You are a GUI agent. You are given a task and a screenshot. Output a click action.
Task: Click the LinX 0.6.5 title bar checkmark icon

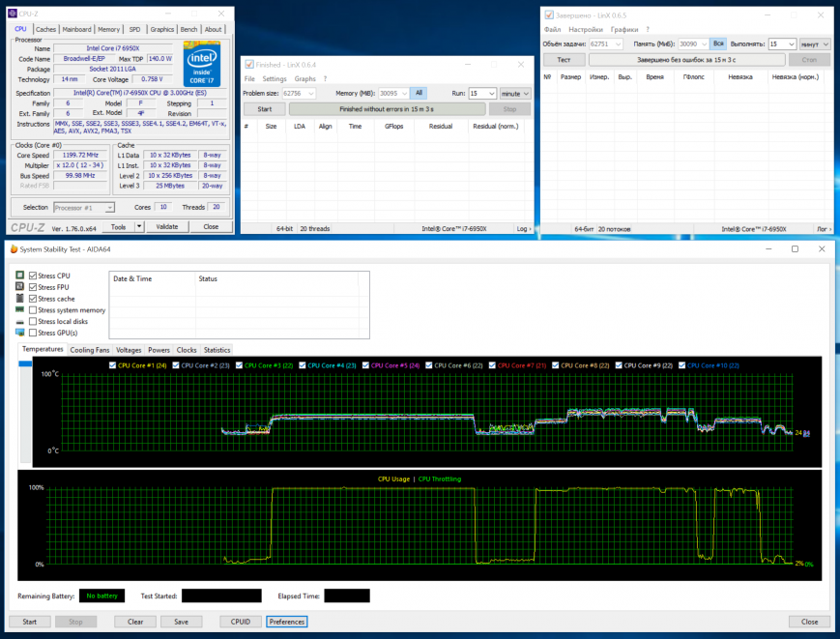549,15
